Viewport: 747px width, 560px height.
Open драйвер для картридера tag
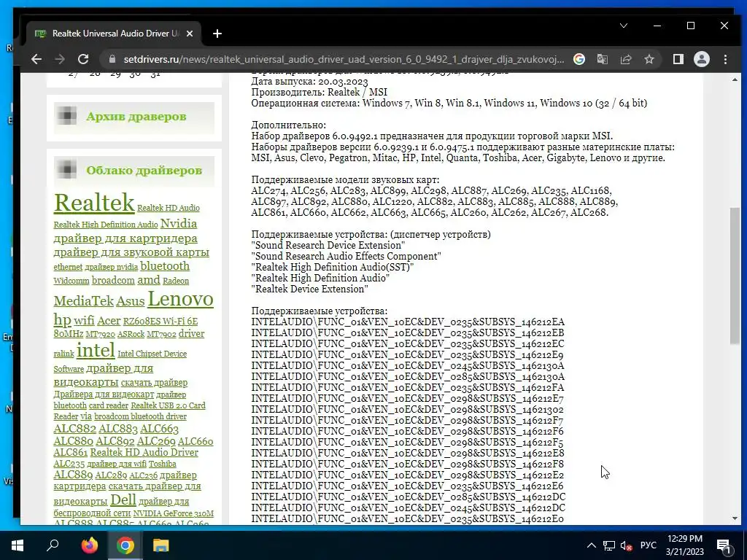125,238
